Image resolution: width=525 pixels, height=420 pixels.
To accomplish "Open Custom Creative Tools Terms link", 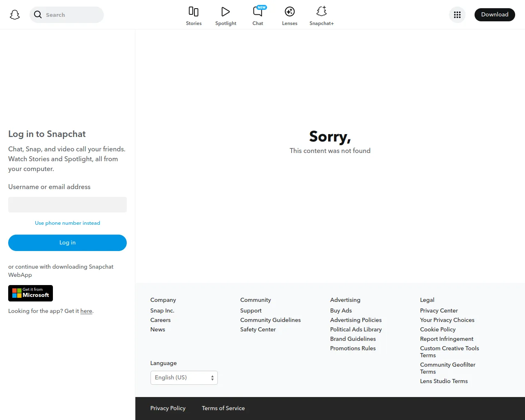I will click(450, 352).
